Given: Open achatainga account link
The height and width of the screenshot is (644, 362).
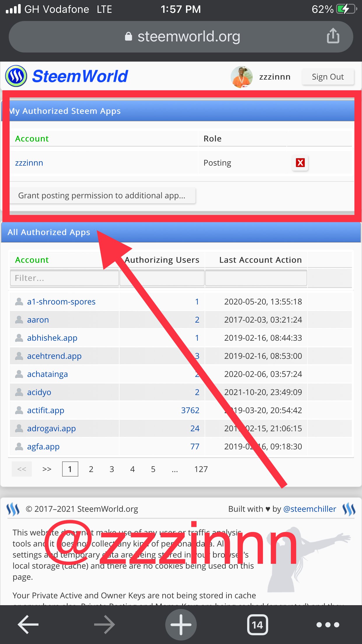Looking at the screenshot, I should point(47,374).
